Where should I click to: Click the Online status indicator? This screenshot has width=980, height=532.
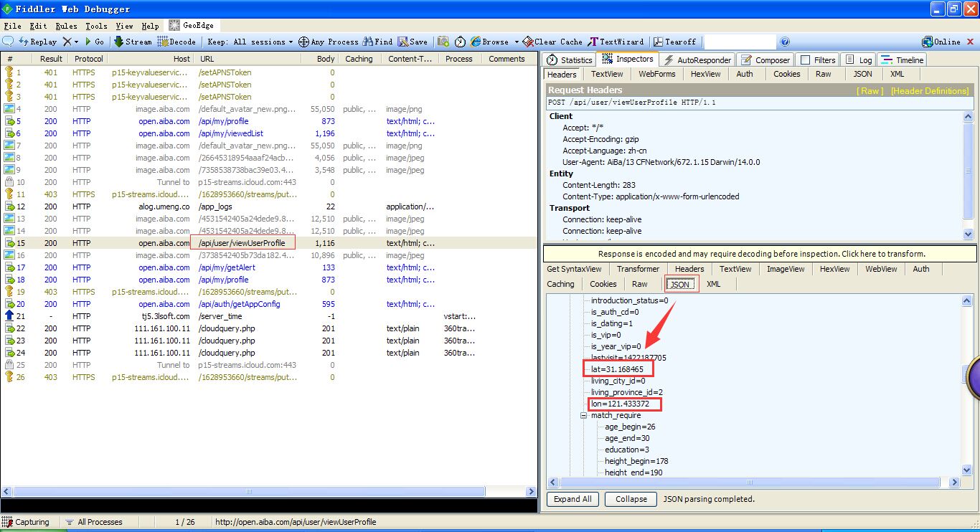[x=941, y=42]
